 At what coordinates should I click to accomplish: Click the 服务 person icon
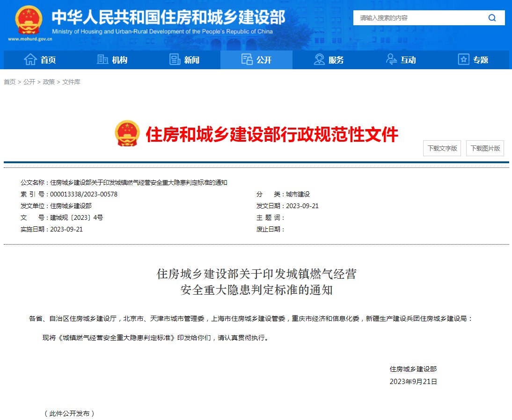tap(319, 59)
